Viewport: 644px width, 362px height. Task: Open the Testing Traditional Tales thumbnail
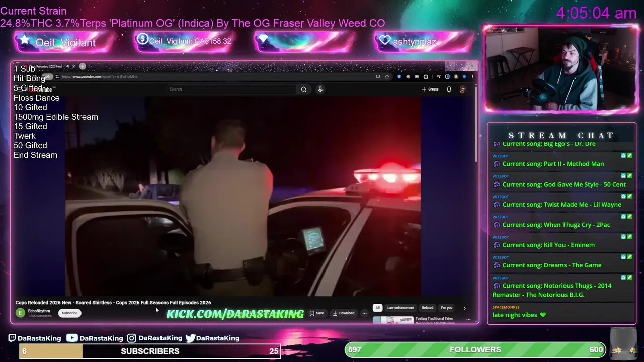click(393, 320)
